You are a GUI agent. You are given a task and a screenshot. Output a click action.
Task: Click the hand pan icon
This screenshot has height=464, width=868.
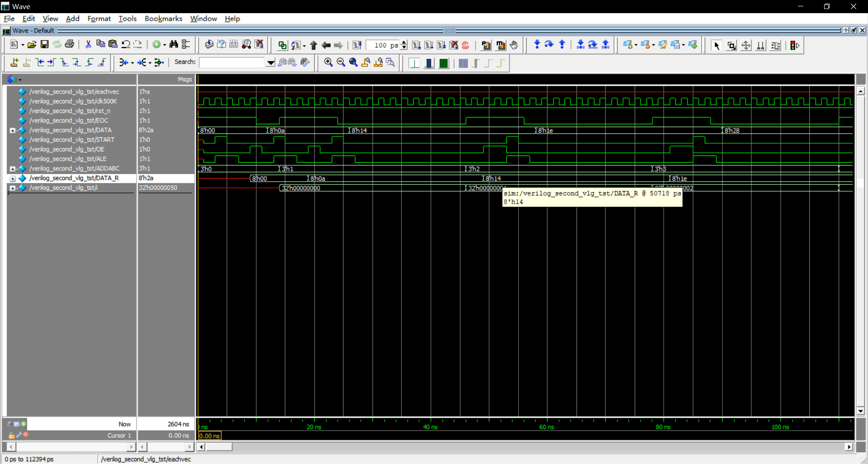point(514,45)
